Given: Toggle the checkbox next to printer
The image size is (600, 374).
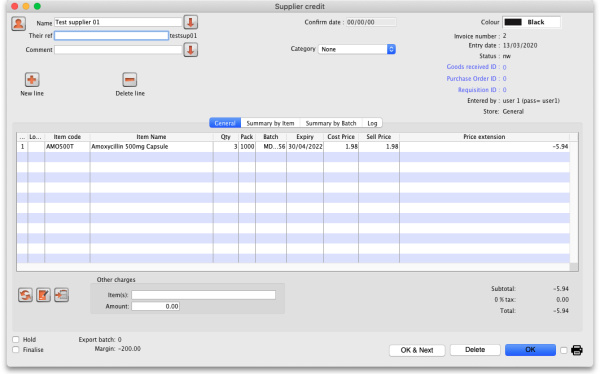Looking at the screenshot, I should (563, 350).
